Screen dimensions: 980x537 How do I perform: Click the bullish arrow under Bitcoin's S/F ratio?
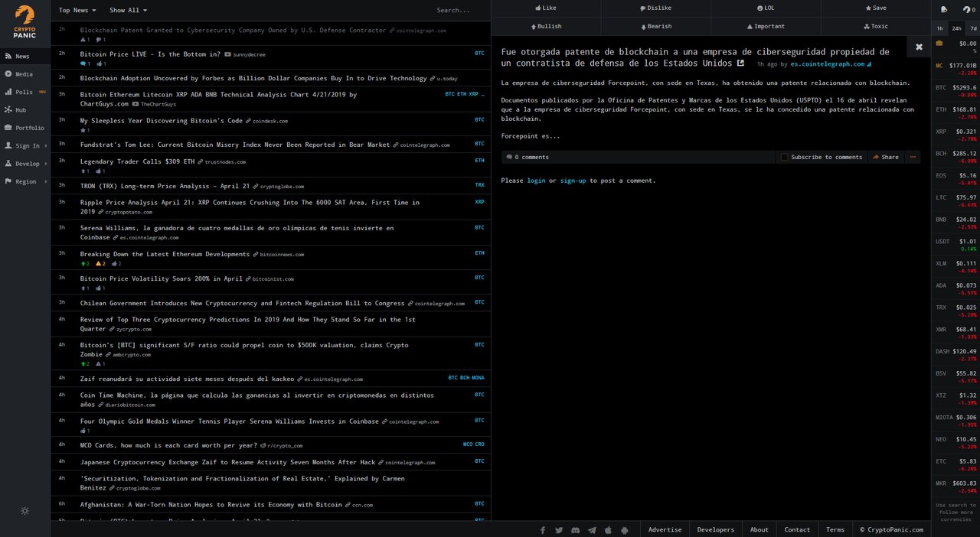(83, 363)
